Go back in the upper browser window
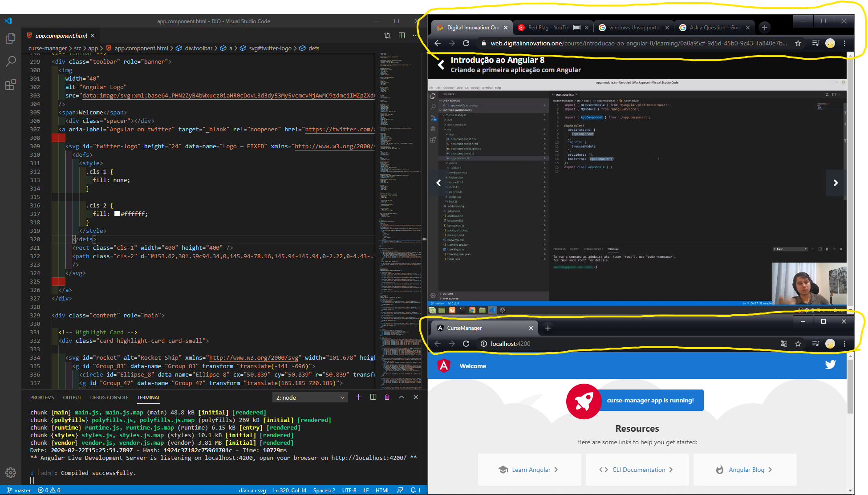This screenshot has height=495, width=868. pyautogui.click(x=438, y=43)
